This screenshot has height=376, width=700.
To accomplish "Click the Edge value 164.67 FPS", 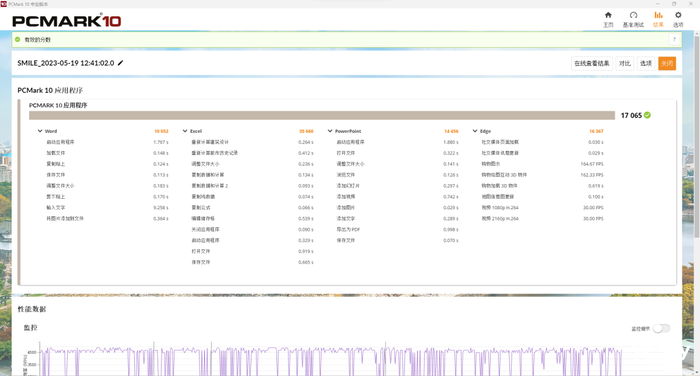I will pos(592,164).
